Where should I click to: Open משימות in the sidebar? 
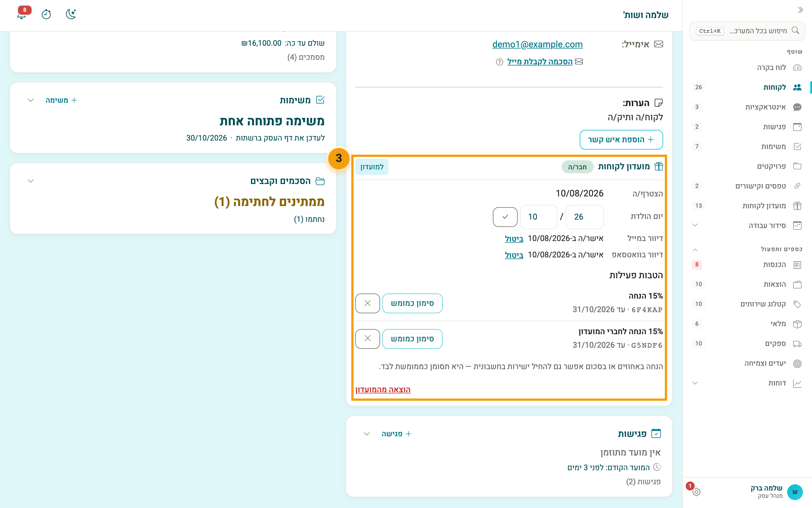tap(747, 146)
